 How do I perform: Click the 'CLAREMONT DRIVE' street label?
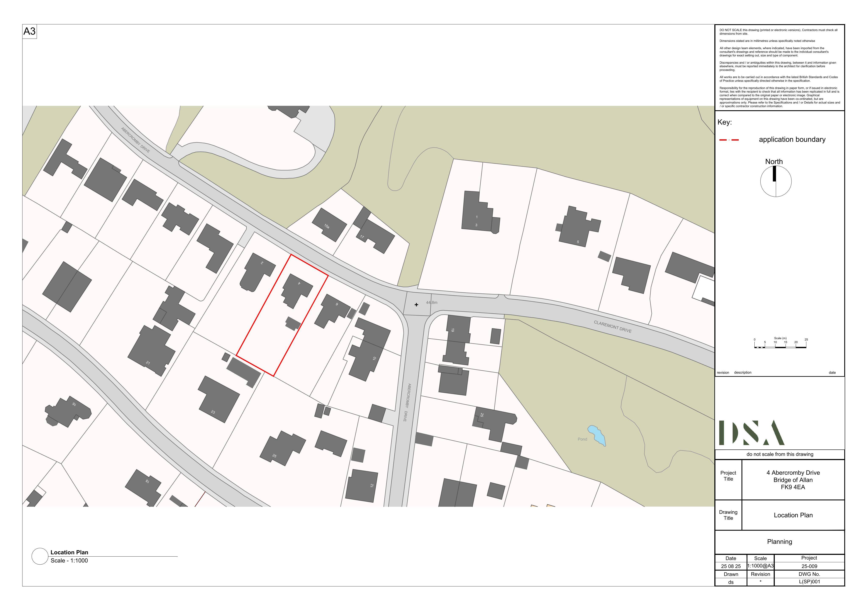coord(612,327)
